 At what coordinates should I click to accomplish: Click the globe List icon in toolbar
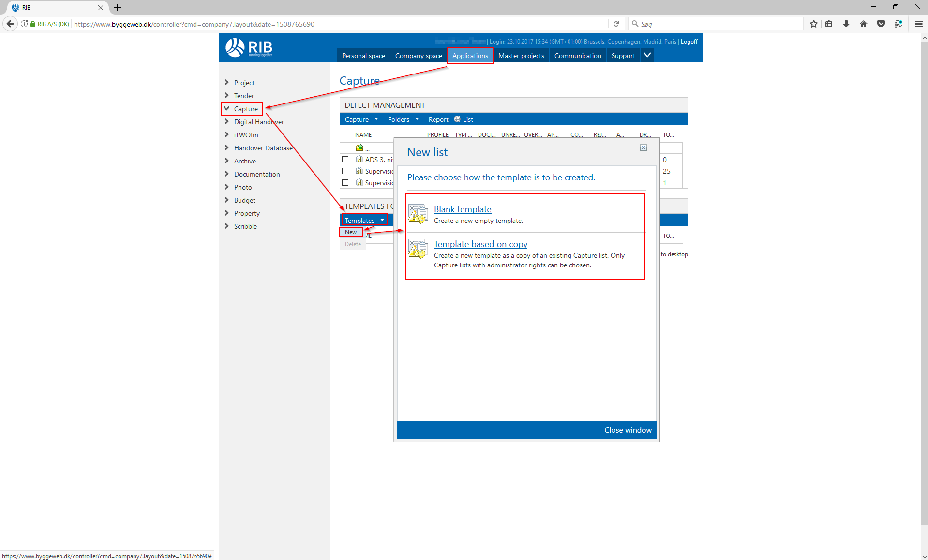point(457,119)
